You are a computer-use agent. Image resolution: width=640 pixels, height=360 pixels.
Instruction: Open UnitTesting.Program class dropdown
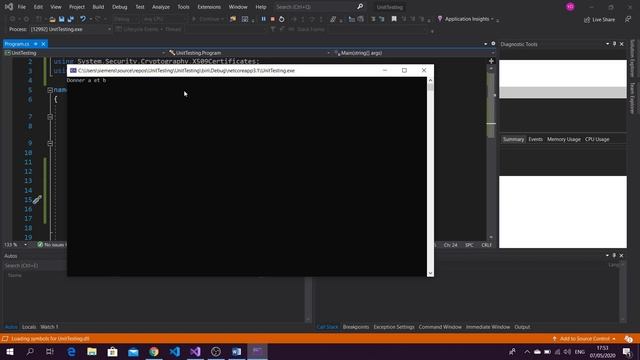pos(328,53)
